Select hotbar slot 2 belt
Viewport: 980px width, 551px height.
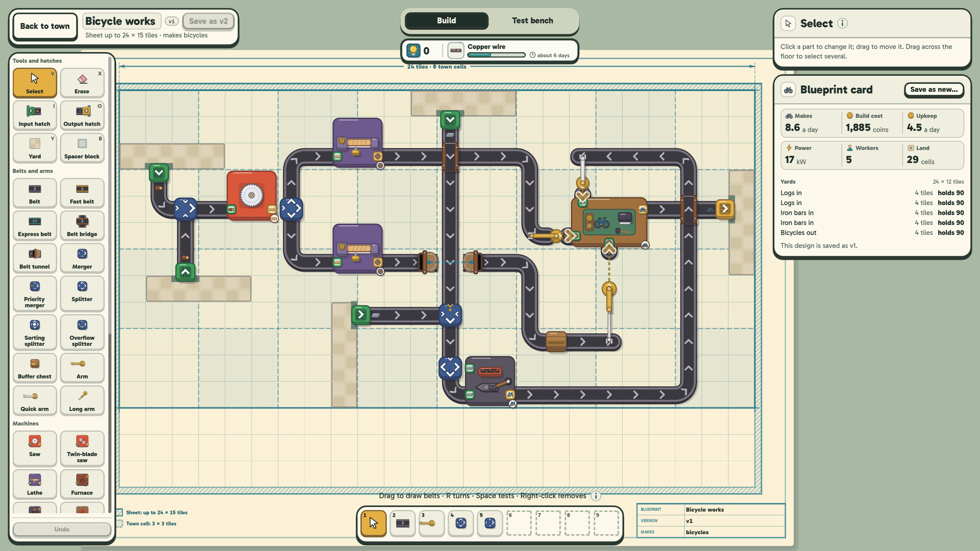click(x=402, y=523)
